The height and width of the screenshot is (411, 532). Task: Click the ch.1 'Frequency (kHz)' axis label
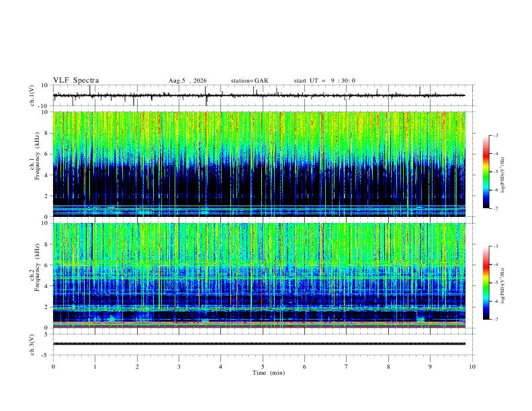pos(37,156)
